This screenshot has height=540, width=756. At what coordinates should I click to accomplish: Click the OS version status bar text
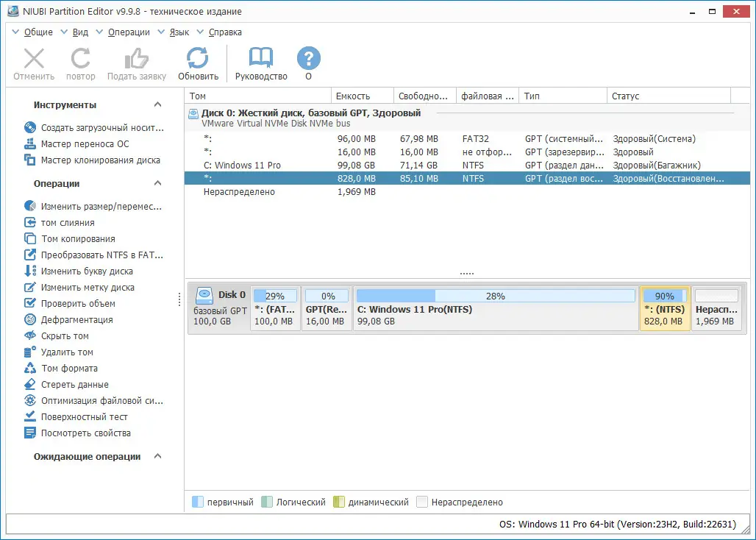click(618, 524)
